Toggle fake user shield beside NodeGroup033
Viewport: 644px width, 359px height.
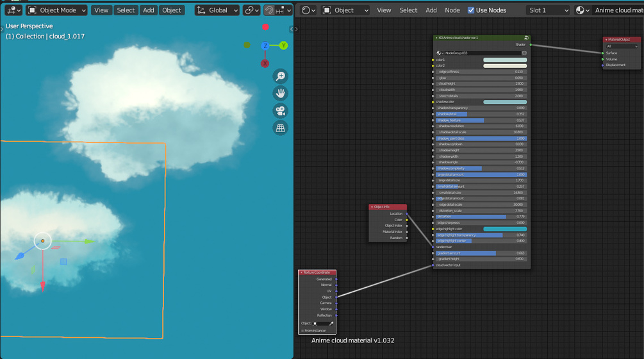(524, 53)
